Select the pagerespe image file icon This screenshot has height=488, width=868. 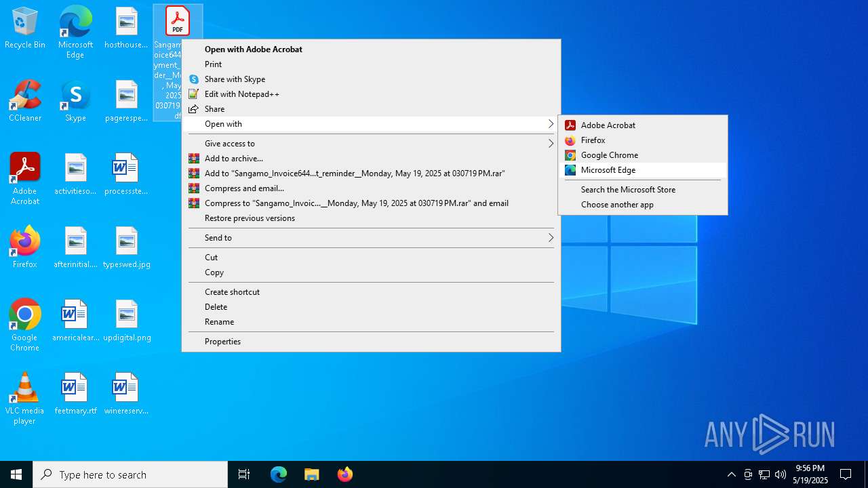[126, 102]
